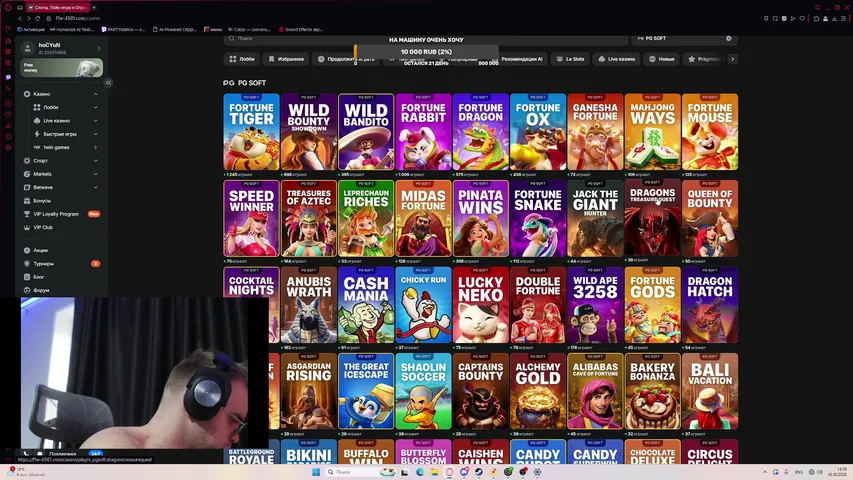Open the Markets icon in sidebar
Viewport: 853px width, 480px height.
pyautogui.click(x=27, y=174)
